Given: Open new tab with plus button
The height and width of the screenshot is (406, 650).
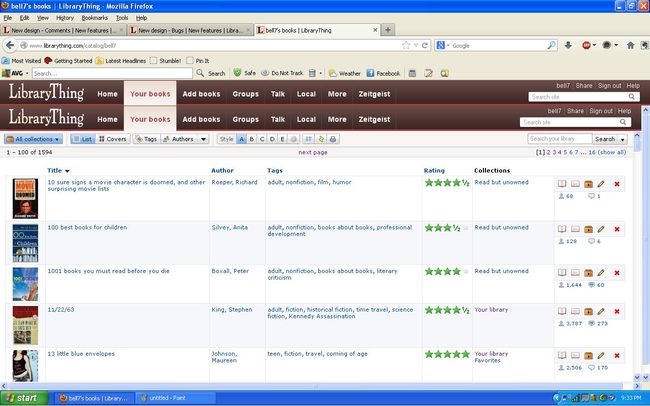Looking at the screenshot, I should 388,30.
